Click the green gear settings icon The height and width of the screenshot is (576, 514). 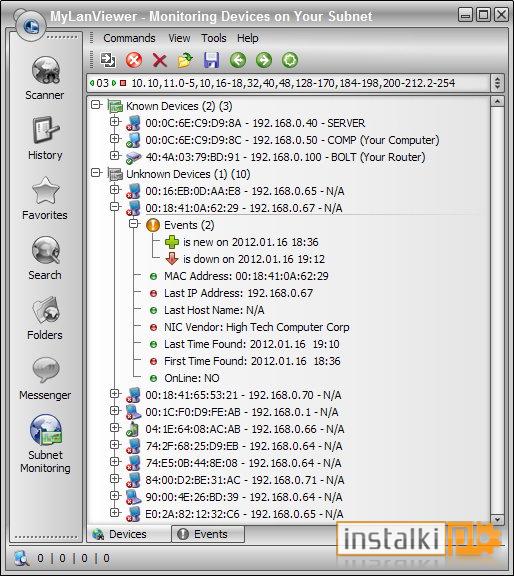point(290,60)
